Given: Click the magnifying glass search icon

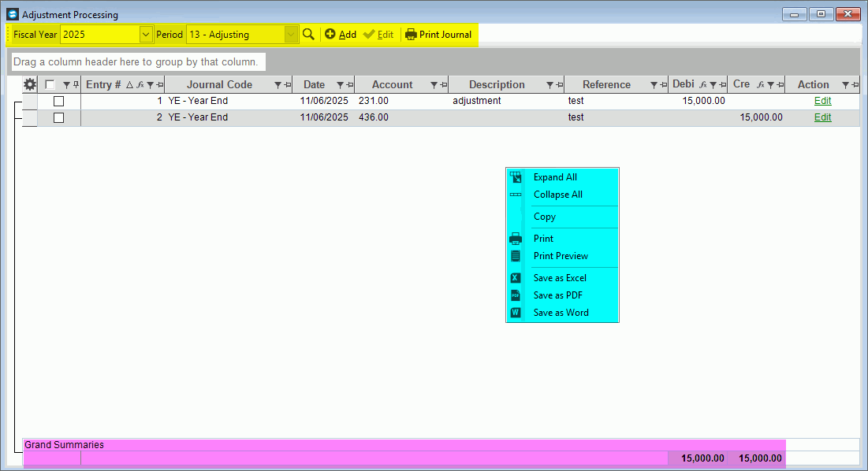Looking at the screenshot, I should coord(308,35).
